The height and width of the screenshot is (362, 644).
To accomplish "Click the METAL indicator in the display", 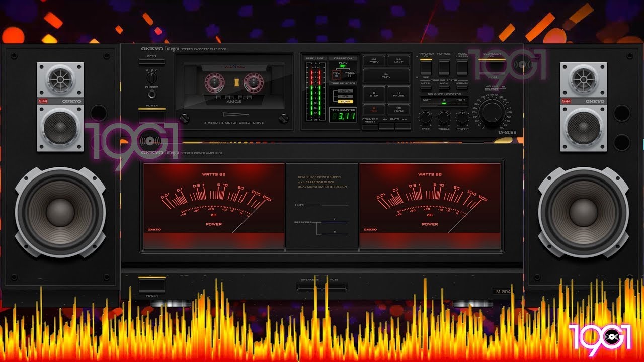I will 345,90.
